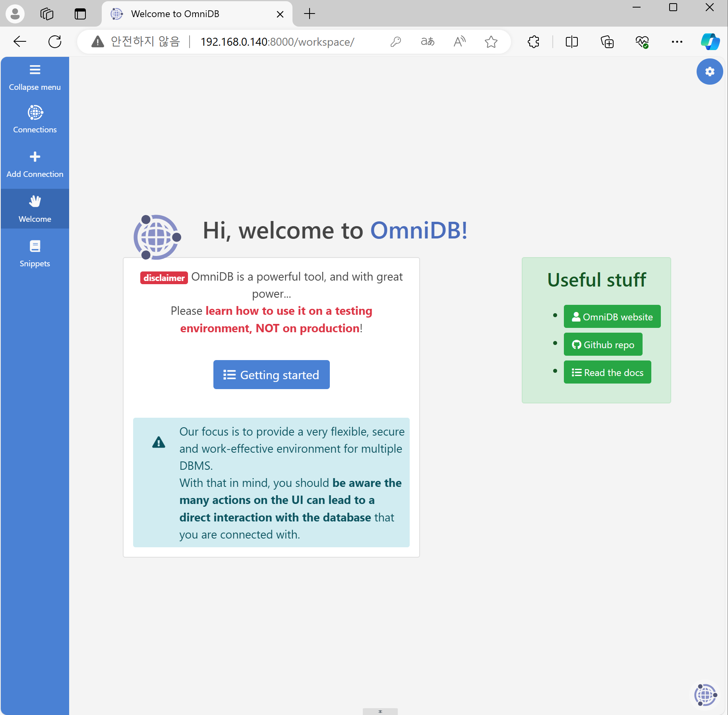Activate read aloud for this page
This screenshot has width=728, height=715.
click(459, 42)
